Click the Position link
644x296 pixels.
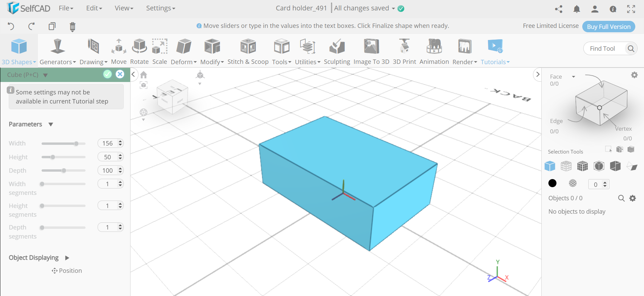[67, 271]
